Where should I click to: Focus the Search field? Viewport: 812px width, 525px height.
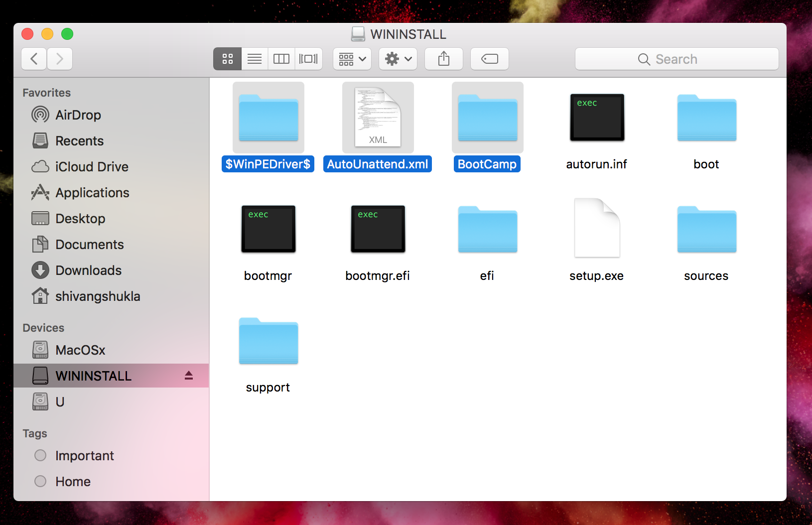[677, 59]
